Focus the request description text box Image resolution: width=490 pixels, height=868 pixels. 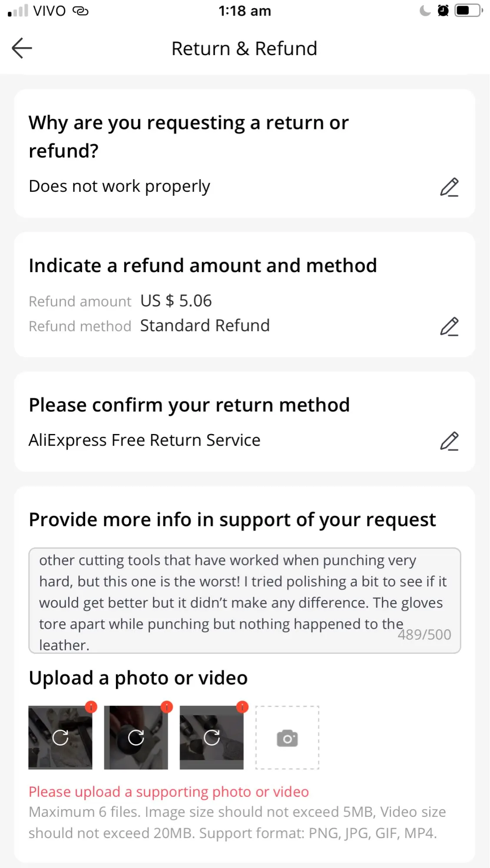[245, 601]
